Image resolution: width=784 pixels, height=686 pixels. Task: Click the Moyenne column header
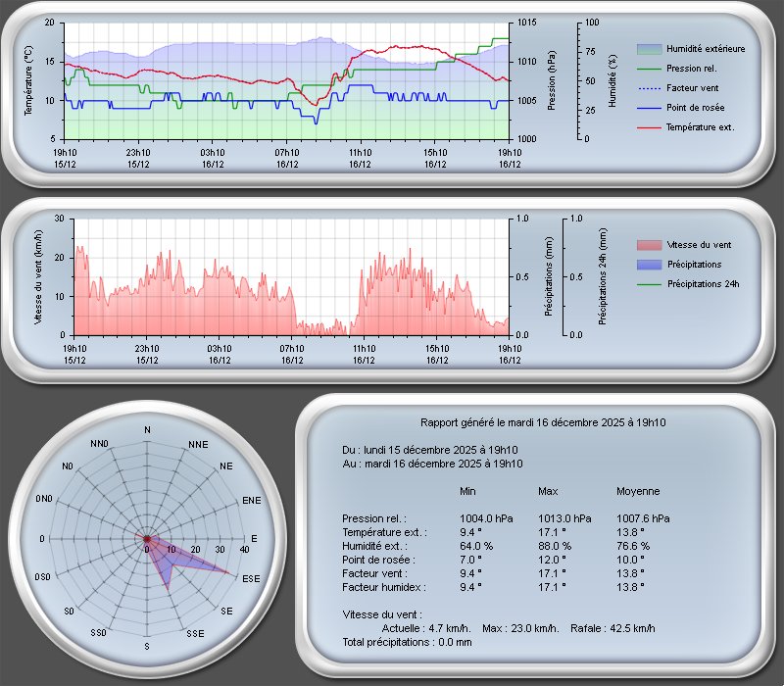point(637,491)
